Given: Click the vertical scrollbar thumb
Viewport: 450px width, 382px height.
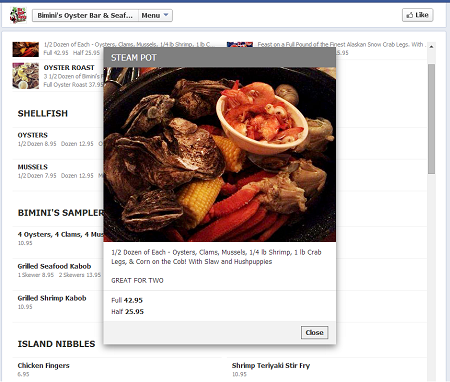Looking at the screenshot, I should pos(431,119).
